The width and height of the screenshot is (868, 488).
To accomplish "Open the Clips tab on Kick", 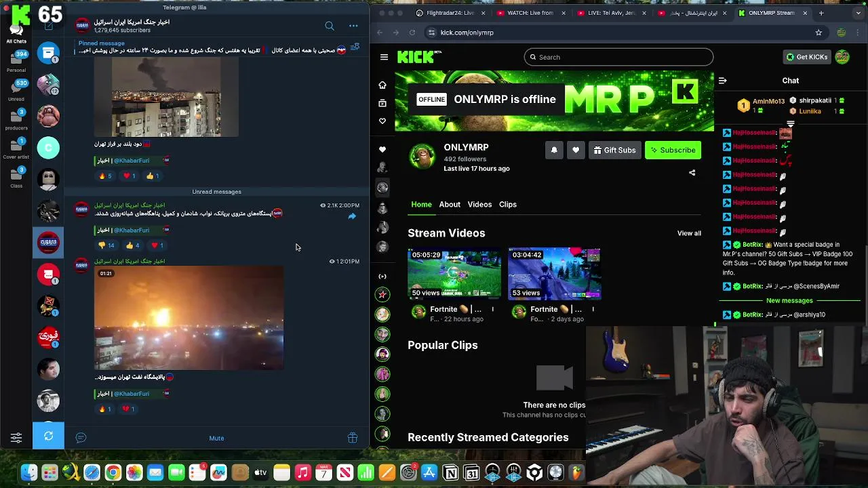I will point(508,205).
